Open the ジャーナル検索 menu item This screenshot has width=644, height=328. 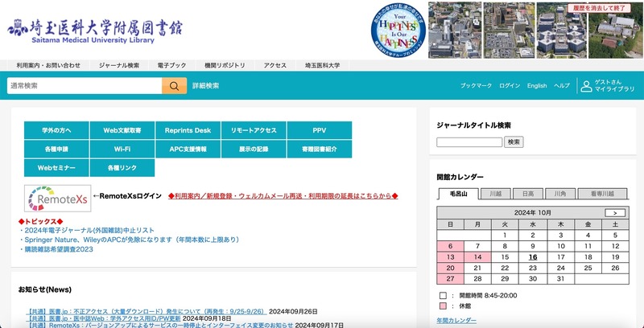(x=119, y=65)
